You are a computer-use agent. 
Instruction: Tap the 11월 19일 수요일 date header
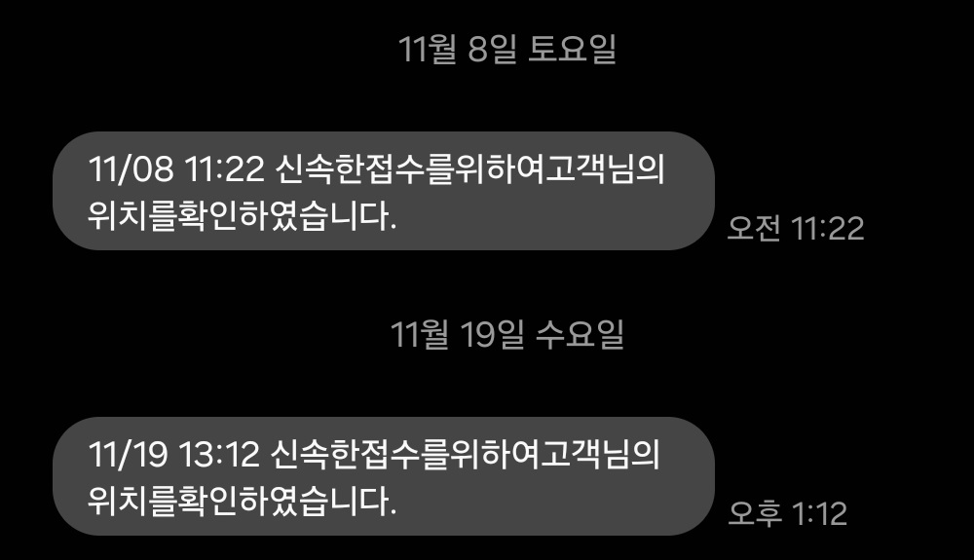click(506, 335)
